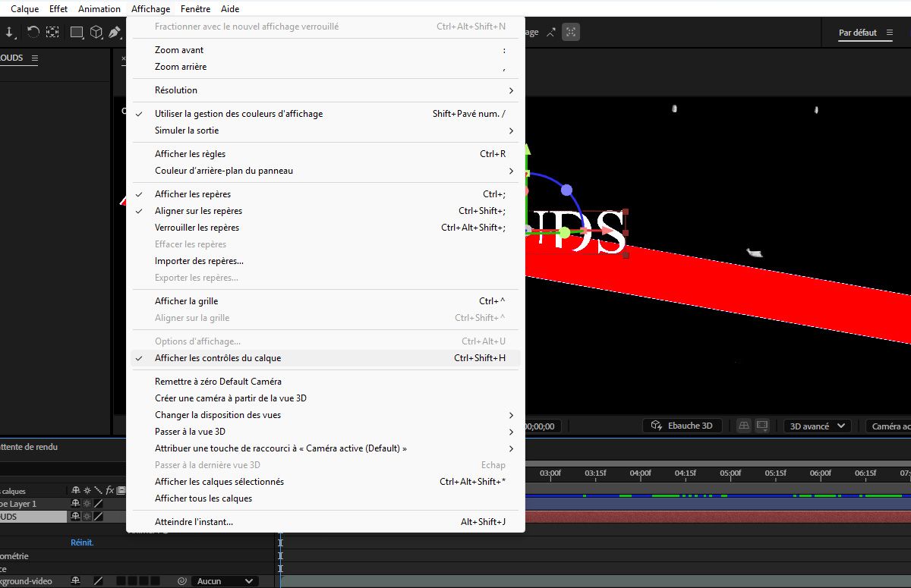Choose Atteindre l'instant...
The height and width of the screenshot is (588, 911).
[x=326, y=522]
